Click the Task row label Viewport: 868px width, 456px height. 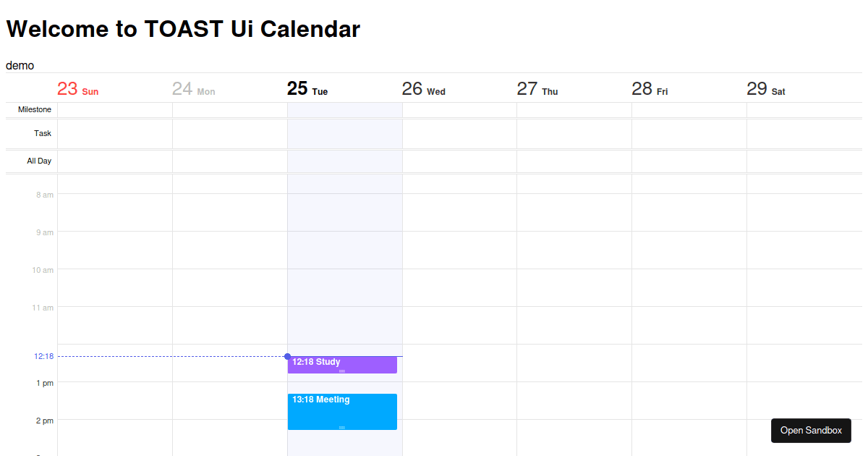tap(43, 133)
